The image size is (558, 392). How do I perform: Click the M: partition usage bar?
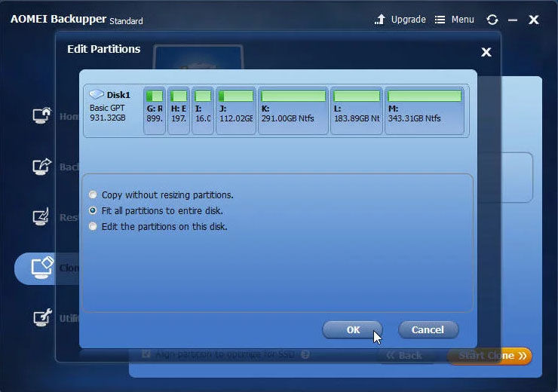(x=425, y=96)
